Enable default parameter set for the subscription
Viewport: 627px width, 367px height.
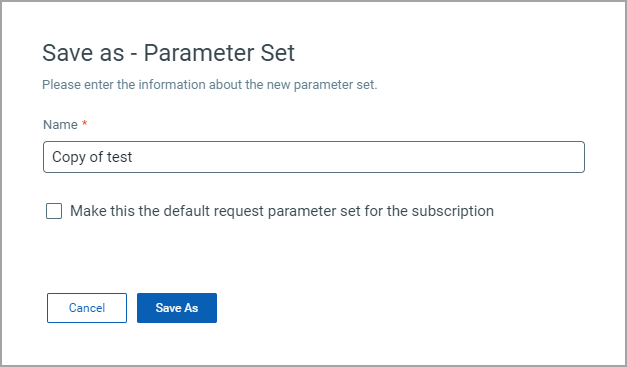pyautogui.click(x=54, y=211)
